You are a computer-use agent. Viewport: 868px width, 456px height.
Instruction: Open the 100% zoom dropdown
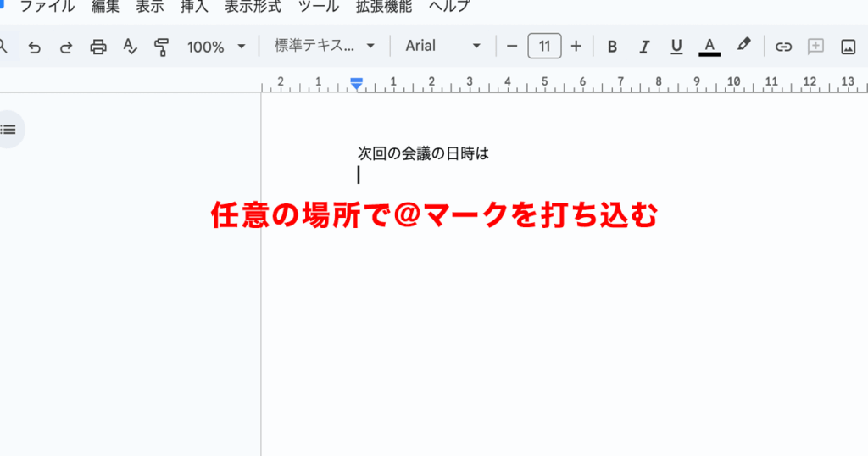[216, 47]
